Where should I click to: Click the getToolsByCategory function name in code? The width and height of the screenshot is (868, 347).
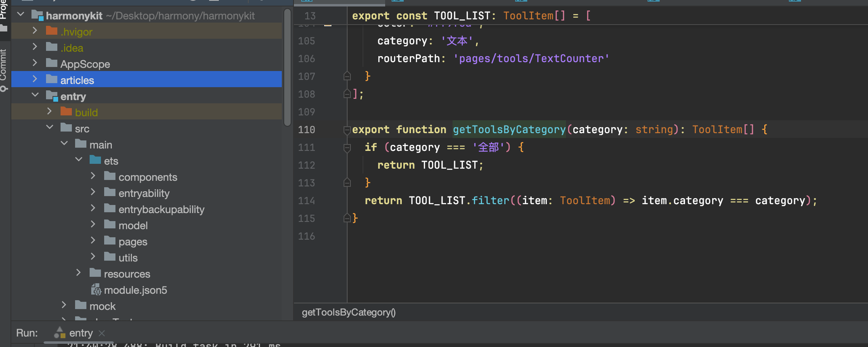click(509, 130)
